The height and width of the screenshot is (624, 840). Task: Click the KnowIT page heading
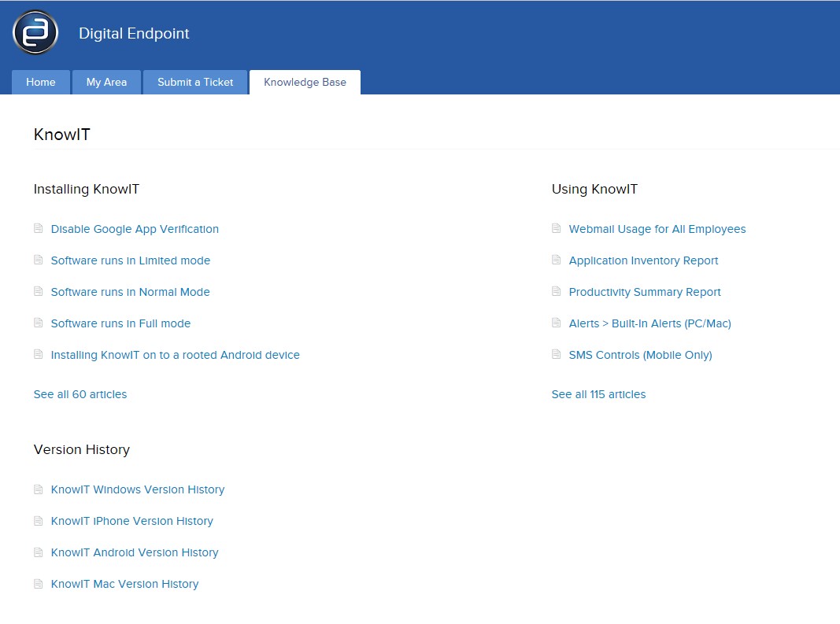coord(62,135)
